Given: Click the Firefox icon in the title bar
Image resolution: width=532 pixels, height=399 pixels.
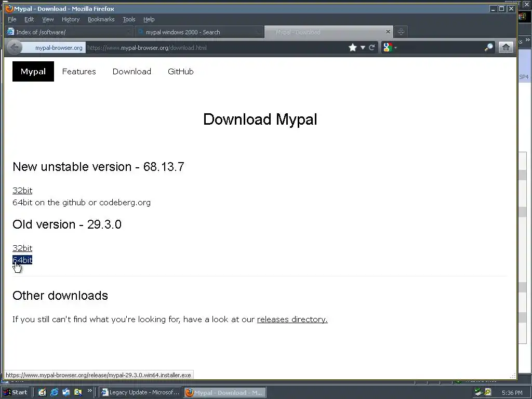Looking at the screenshot, I should (x=9, y=8).
